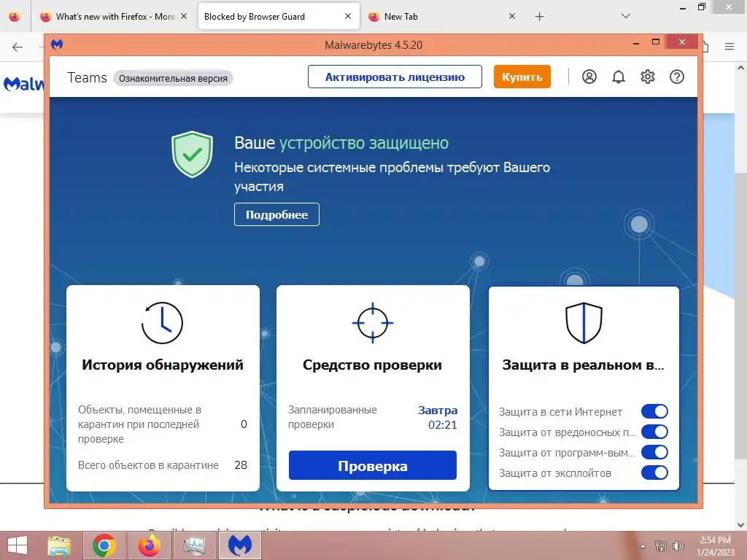Toggle Ransomware Protection (Защита от программ-вым)
747x560 pixels.
pos(654,452)
